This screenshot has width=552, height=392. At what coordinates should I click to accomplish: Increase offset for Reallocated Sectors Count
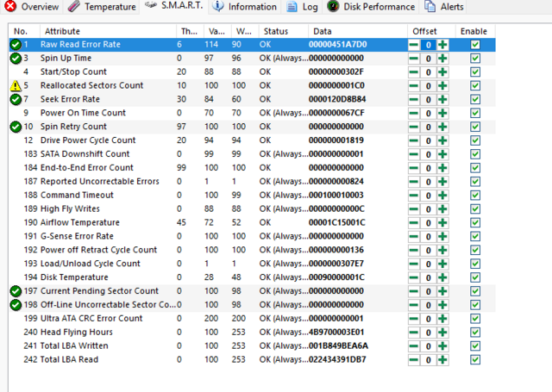point(442,86)
